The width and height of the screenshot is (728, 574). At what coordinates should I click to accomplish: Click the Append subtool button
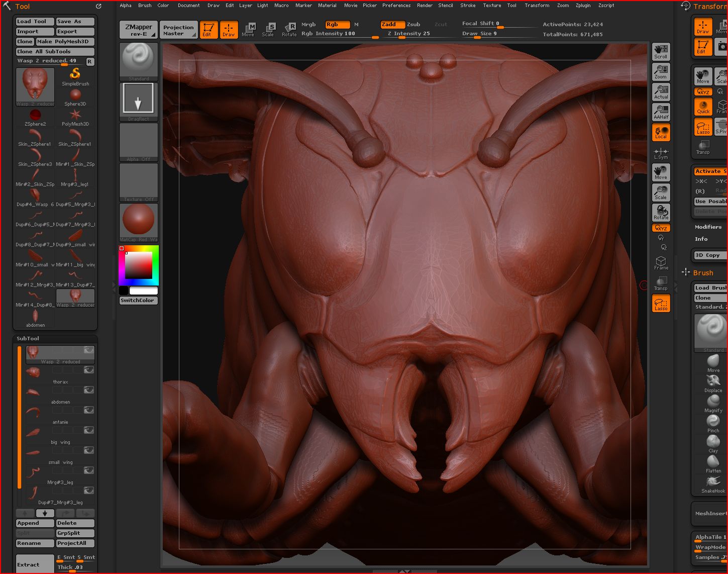(35, 523)
